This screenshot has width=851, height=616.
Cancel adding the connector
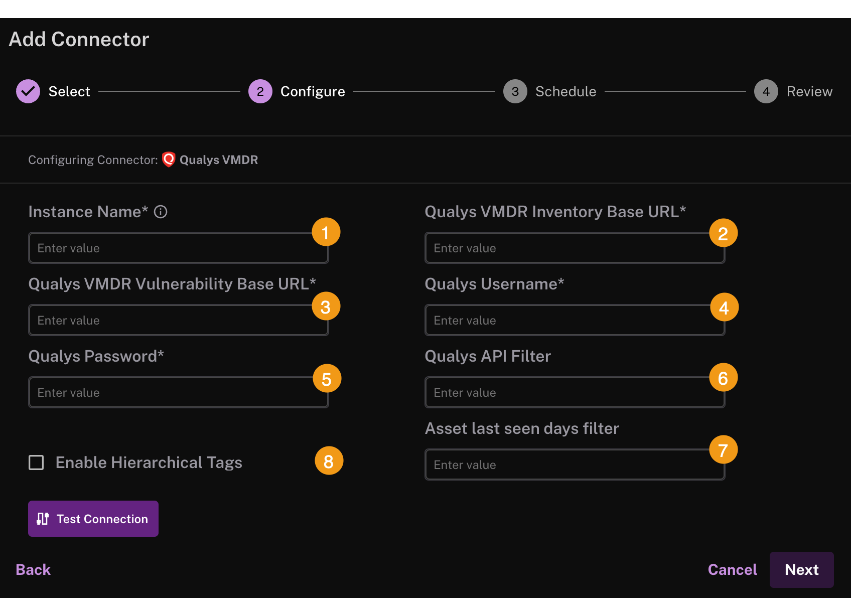(x=732, y=569)
